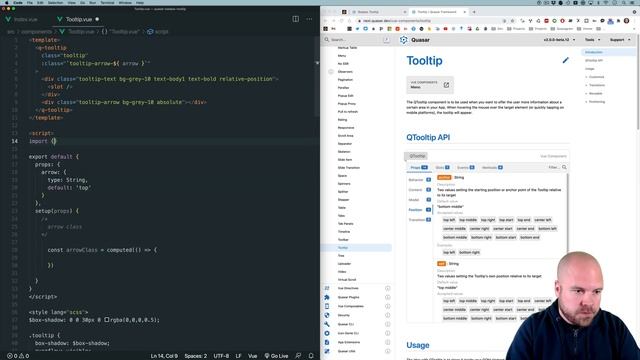Image resolution: width=640 pixels, height=360 pixels.
Task: Click the Quasar Plugins puzzle icon
Action: coord(327,297)
